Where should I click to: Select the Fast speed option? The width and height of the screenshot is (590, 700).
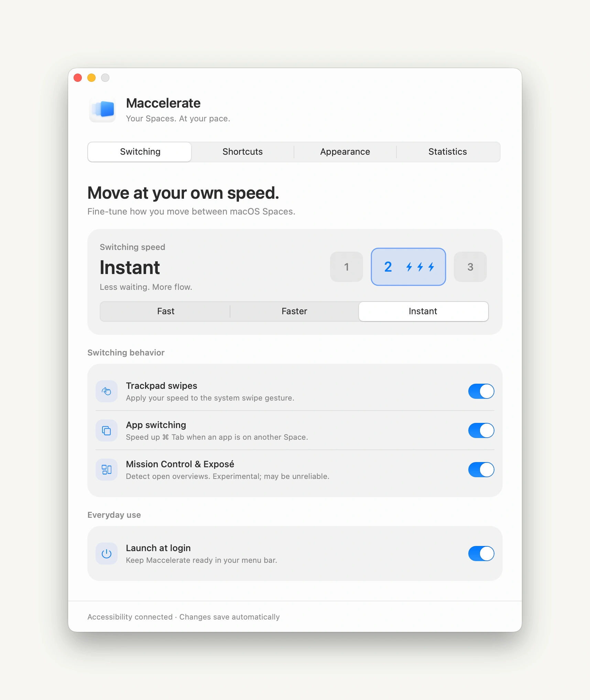click(165, 311)
